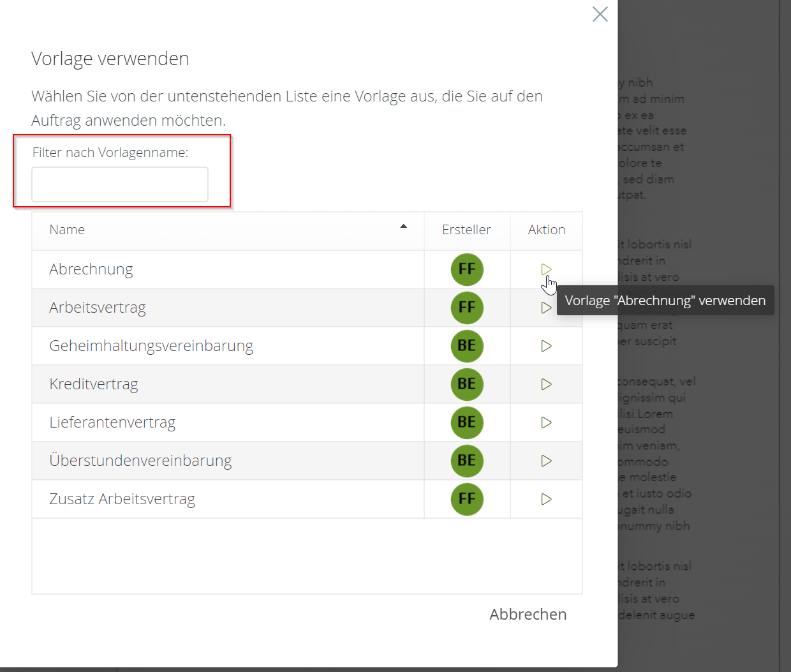Apply the "Arbeitsvertrag" template action icon
This screenshot has width=791, height=672.
[546, 308]
